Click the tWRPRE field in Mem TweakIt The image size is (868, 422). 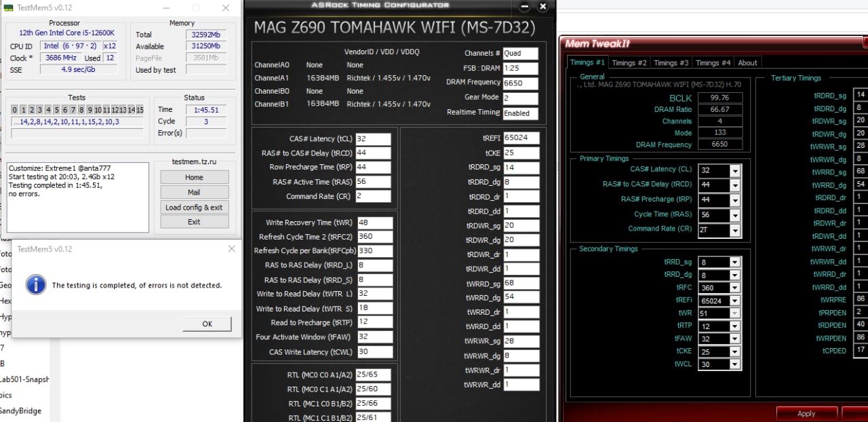(x=861, y=299)
